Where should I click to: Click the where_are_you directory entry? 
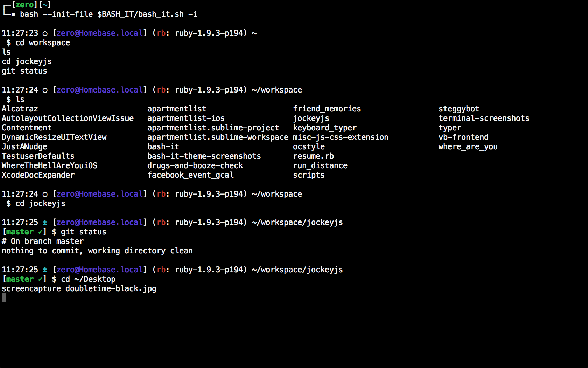pyautogui.click(x=468, y=146)
